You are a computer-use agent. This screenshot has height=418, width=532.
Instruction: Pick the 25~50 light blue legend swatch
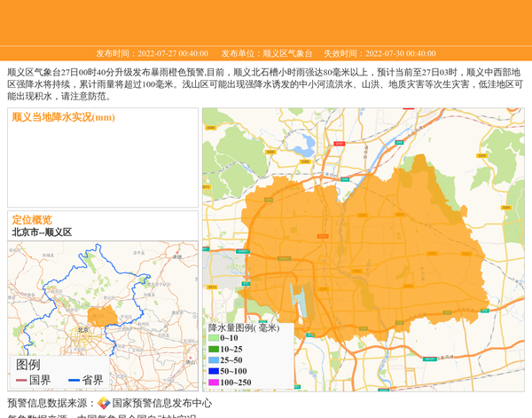click(214, 360)
